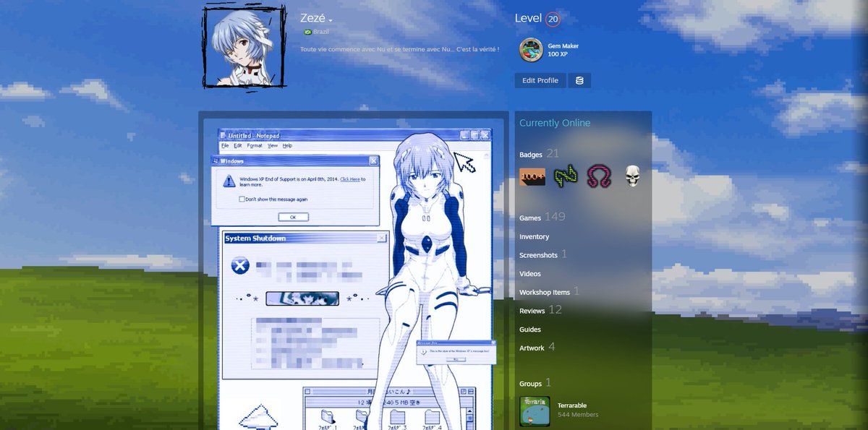
Task: Click the profile summary quote text
Action: (x=400, y=49)
